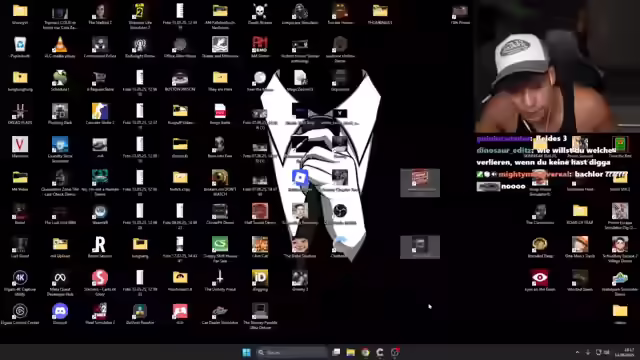Open the Car Dealer Simulator shortcut

(x=220, y=311)
